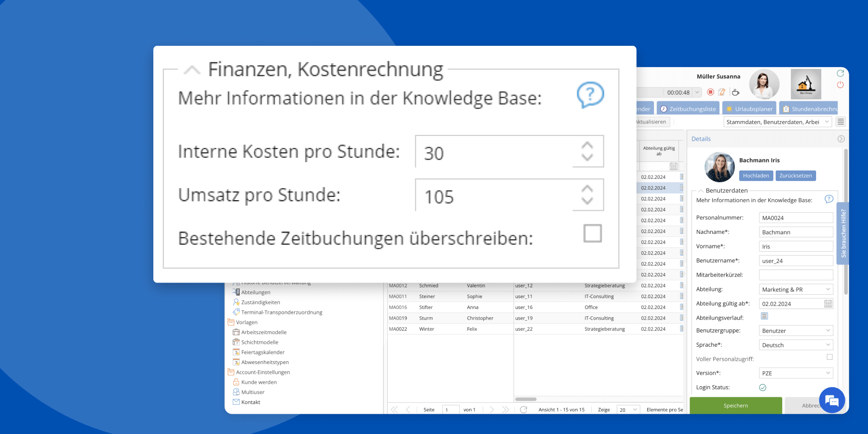Open the Finanzen Knowledge Base help icon
Viewport: 868px width, 434px height.
(x=590, y=95)
